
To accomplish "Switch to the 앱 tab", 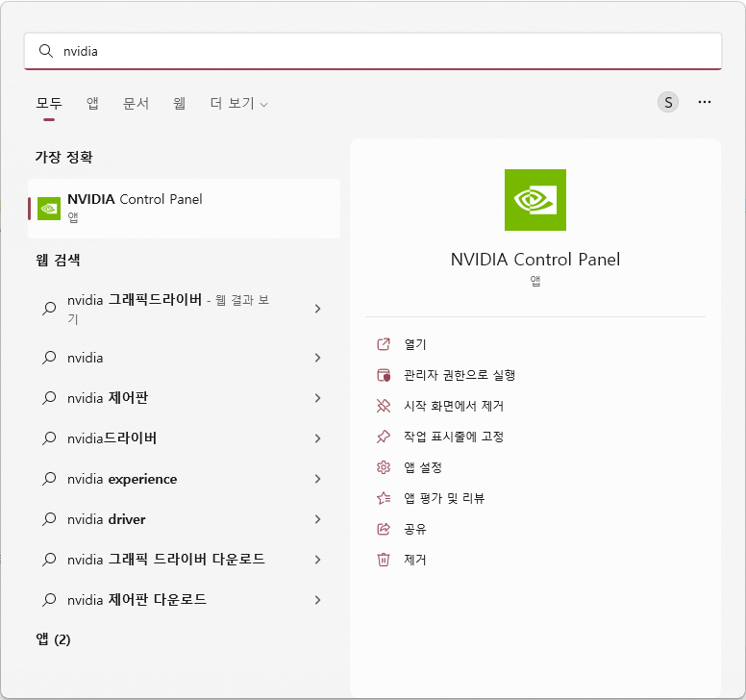I will click(x=92, y=103).
